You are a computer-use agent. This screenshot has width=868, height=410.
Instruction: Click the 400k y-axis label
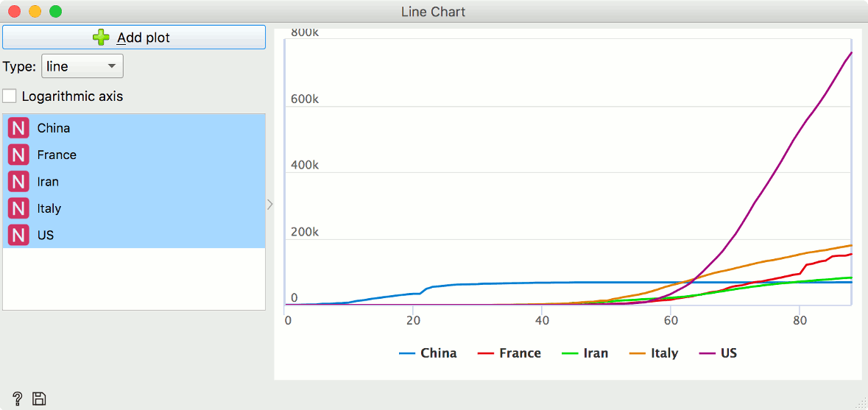305,166
